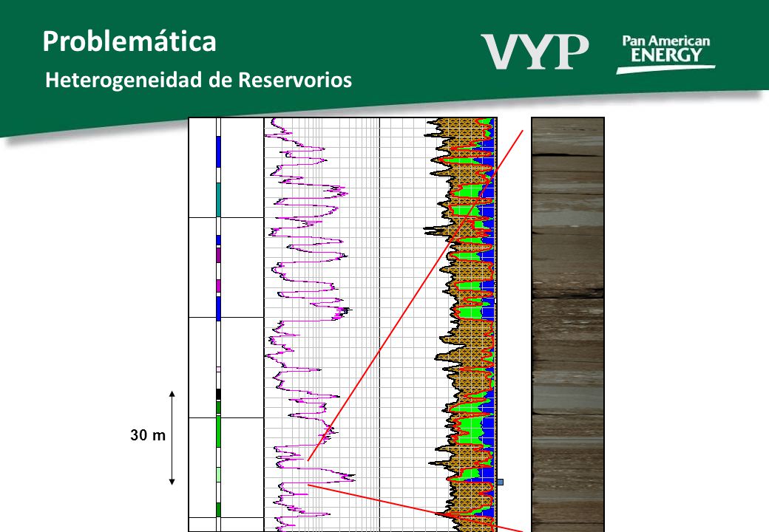Select the core photograph image
This screenshot has height=532, width=769.
568,324
